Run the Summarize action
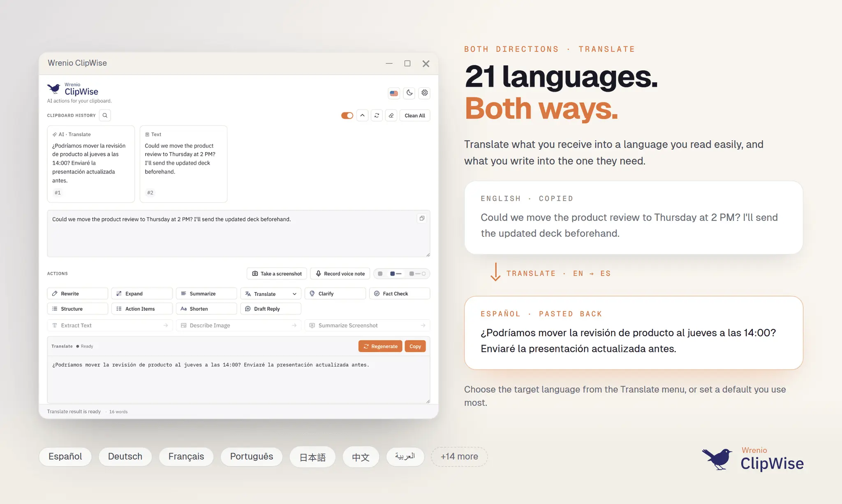 tap(206, 294)
